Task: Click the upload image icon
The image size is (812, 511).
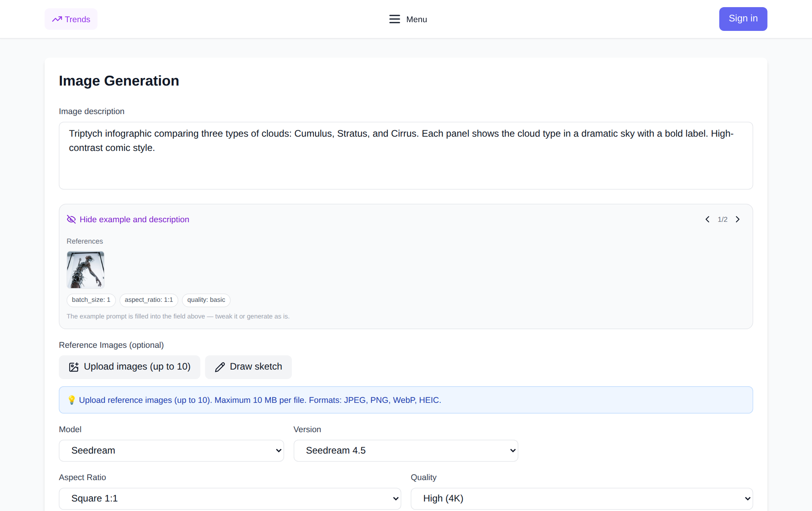Action: point(74,367)
